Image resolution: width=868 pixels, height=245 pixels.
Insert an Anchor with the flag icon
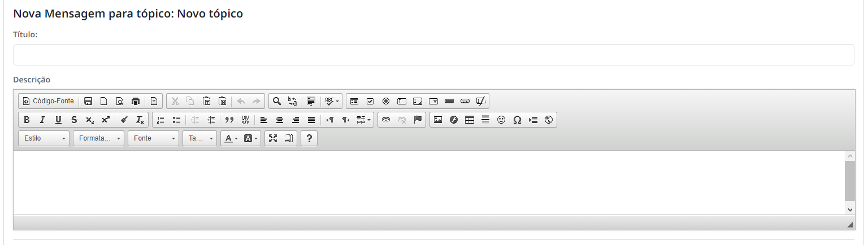pyautogui.click(x=418, y=120)
